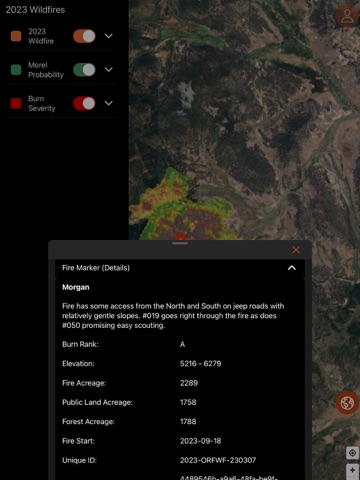This screenshot has width=360, height=480.
Task: Select the Fire Start date 2023-09-18
Action: (x=201, y=441)
